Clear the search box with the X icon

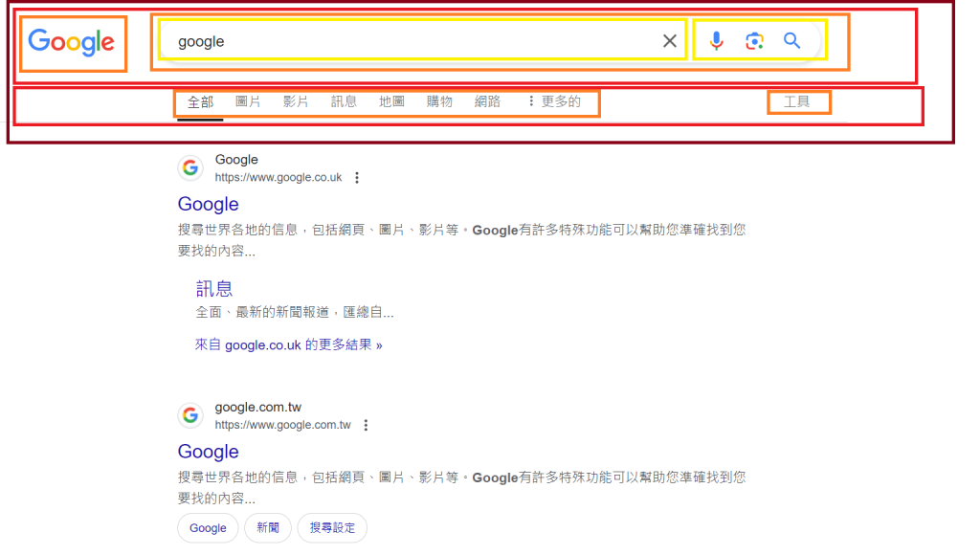669,41
